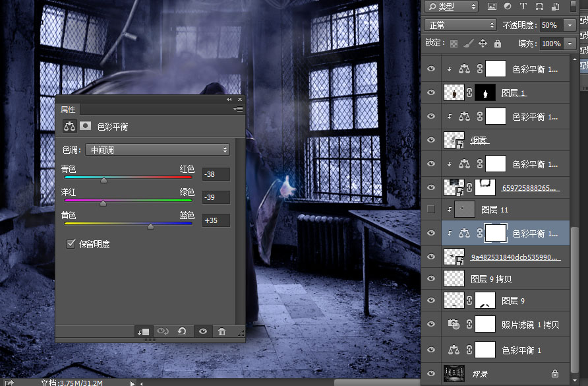Select the mask icon in 属性 panel
Screen dimensions: 588x386
click(86, 126)
